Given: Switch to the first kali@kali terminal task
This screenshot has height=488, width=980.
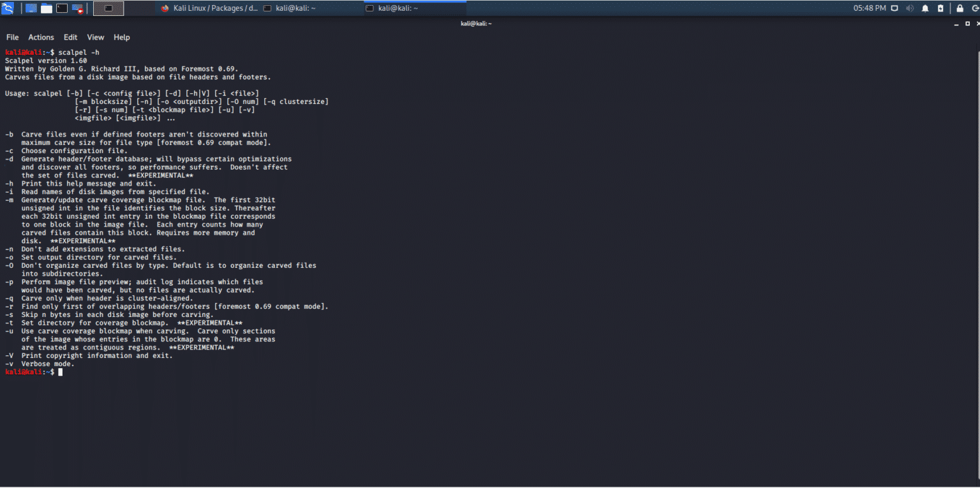Looking at the screenshot, I should (312, 8).
